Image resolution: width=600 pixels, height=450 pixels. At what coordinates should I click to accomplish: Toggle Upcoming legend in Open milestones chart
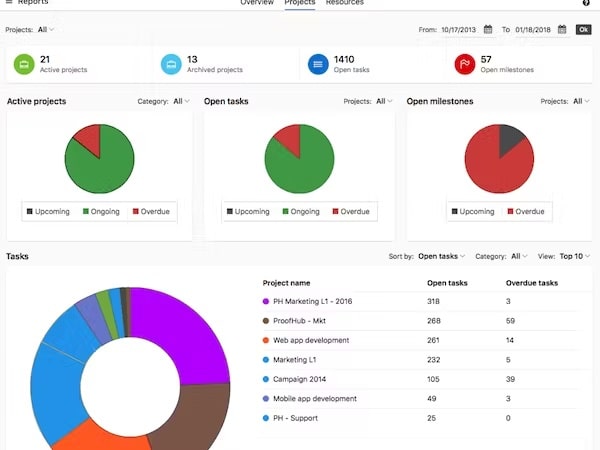tap(473, 211)
